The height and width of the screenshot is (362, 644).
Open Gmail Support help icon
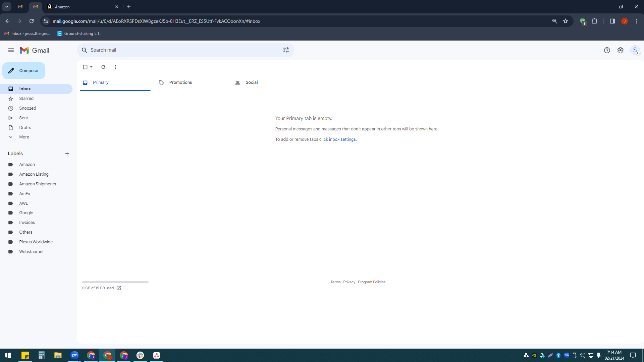(x=607, y=50)
